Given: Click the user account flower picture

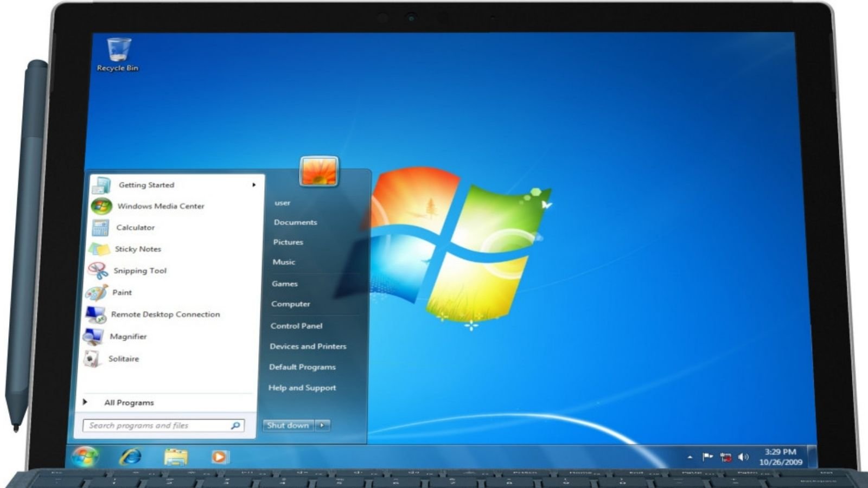Looking at the screenshot, I should tap(318, 171).
